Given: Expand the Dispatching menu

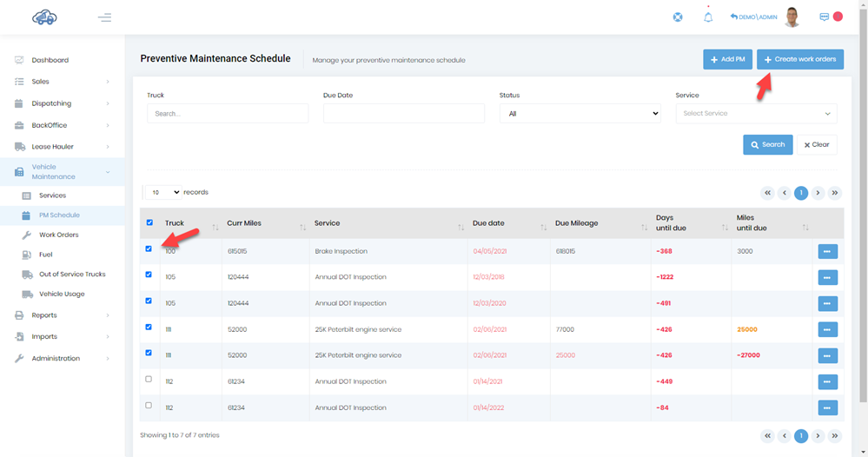Looking at the screenshot, I should click(62, 103).
